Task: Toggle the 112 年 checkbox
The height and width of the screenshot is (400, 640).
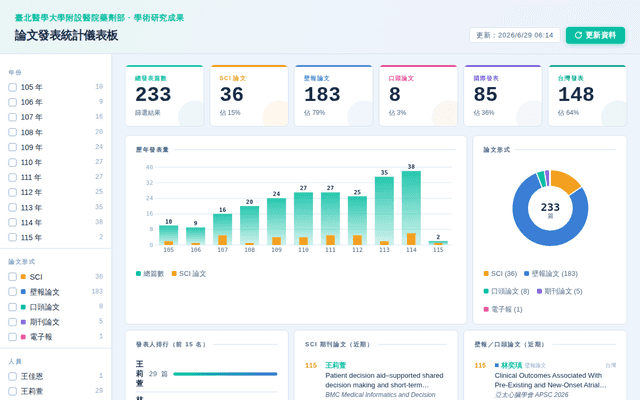Action: point(13,192)
